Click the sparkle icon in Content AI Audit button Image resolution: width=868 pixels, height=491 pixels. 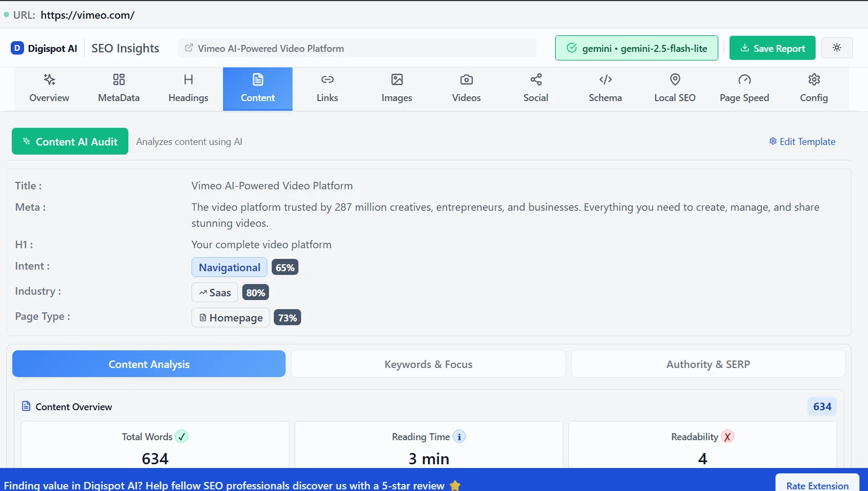tap(26, 141)
